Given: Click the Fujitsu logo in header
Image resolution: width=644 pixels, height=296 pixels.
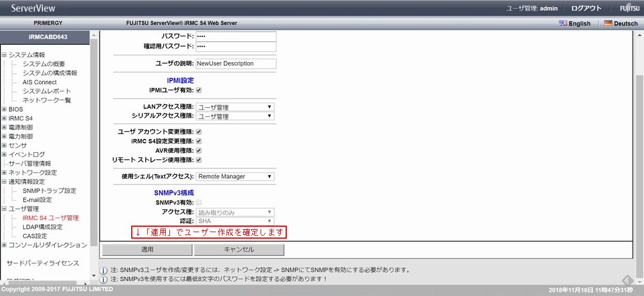Looking at the screenshot, I should click(628, 8).
